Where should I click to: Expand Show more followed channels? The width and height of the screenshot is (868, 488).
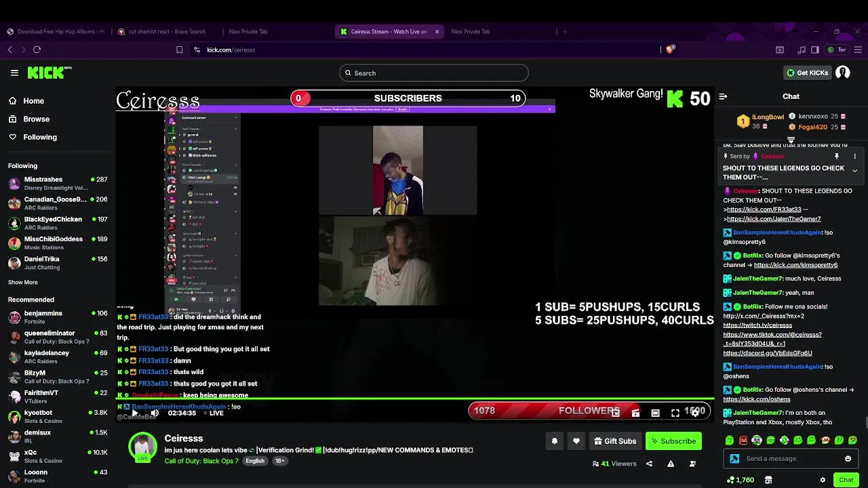(23, 282)
